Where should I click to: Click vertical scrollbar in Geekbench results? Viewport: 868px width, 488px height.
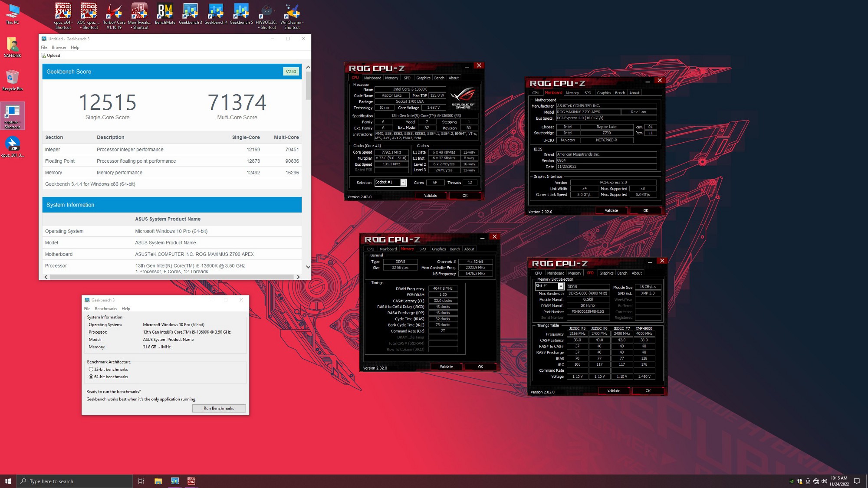coord(308,85)
